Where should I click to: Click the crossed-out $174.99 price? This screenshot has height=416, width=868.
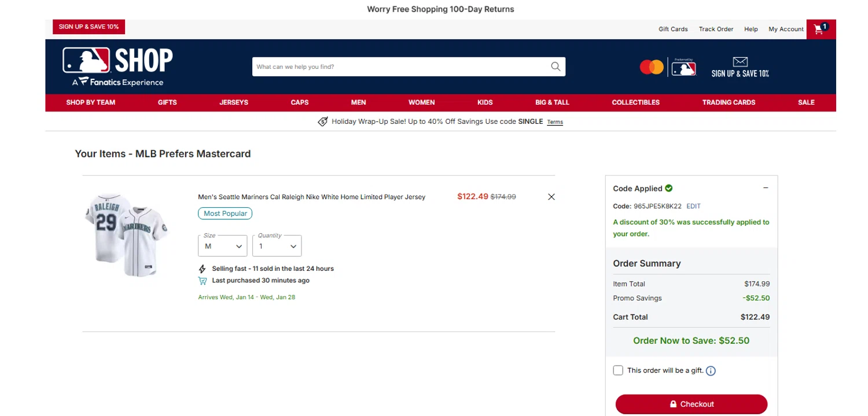click(x=503, y=197)
